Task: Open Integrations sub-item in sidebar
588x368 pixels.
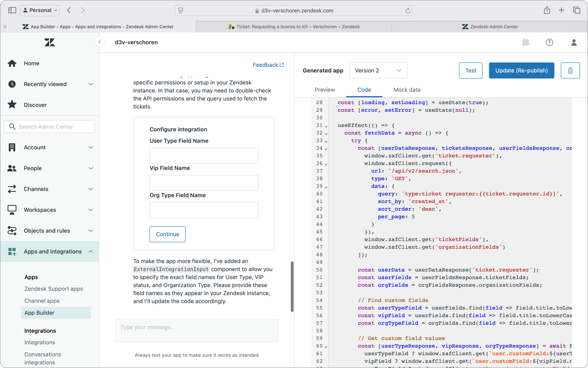Action: coord(40,342)
